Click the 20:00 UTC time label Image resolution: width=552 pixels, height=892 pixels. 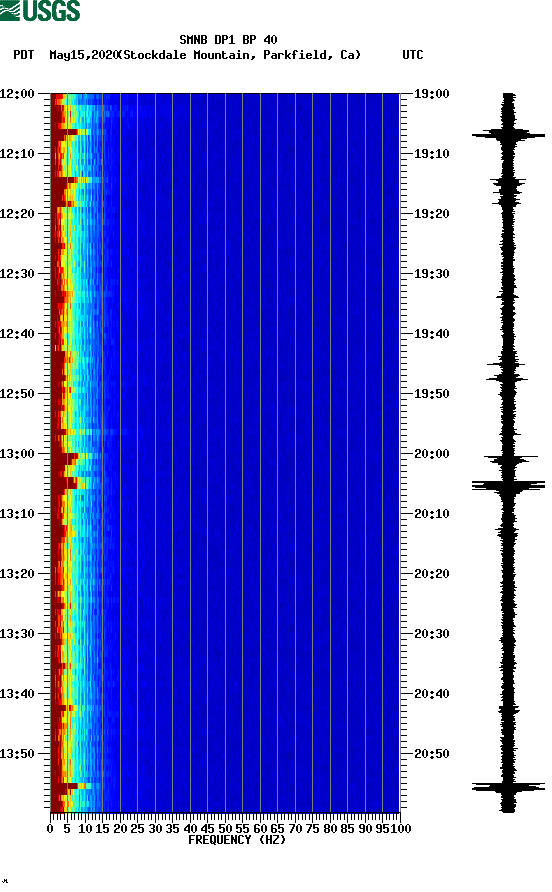[x=431, y=454]
